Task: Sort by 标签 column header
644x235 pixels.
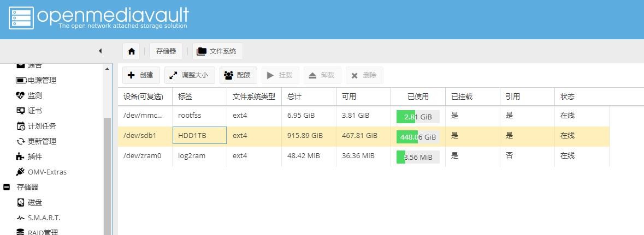Action: [x=199, y=97]
